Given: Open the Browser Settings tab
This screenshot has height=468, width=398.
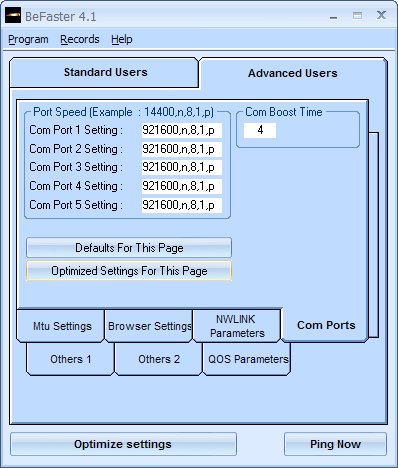Looking at the screenshot, I should pos(149,326).
